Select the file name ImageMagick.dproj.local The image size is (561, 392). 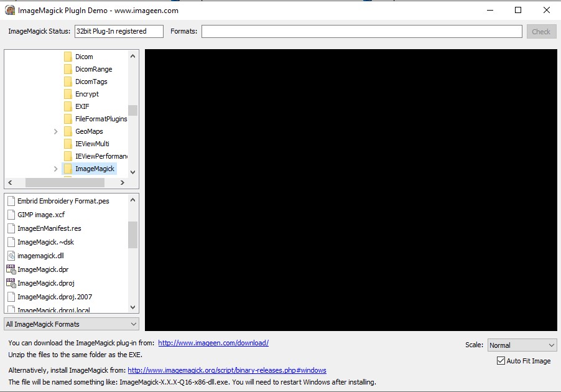[x=53, y=310]
